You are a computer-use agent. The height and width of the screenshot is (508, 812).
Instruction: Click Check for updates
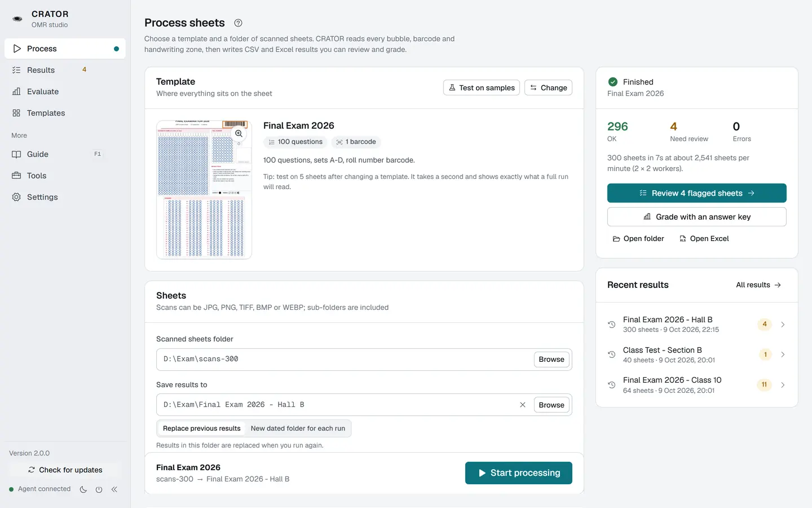pyautogui.click(x=65, y=470)
